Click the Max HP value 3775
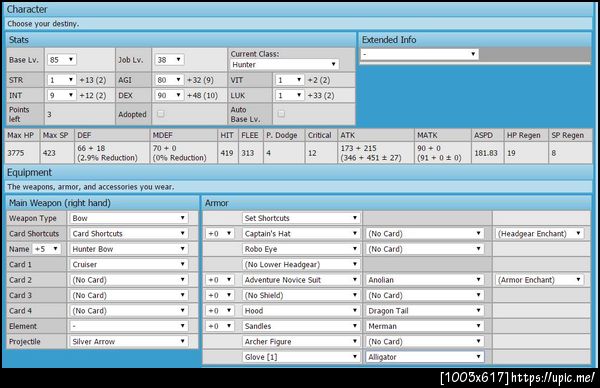 [16, 153]
